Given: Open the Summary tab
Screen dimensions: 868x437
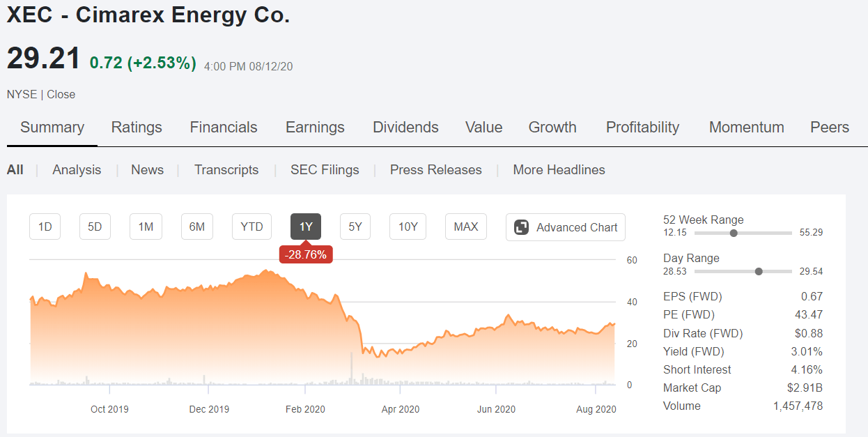Looking at the screenshot, I should [52, 128].
